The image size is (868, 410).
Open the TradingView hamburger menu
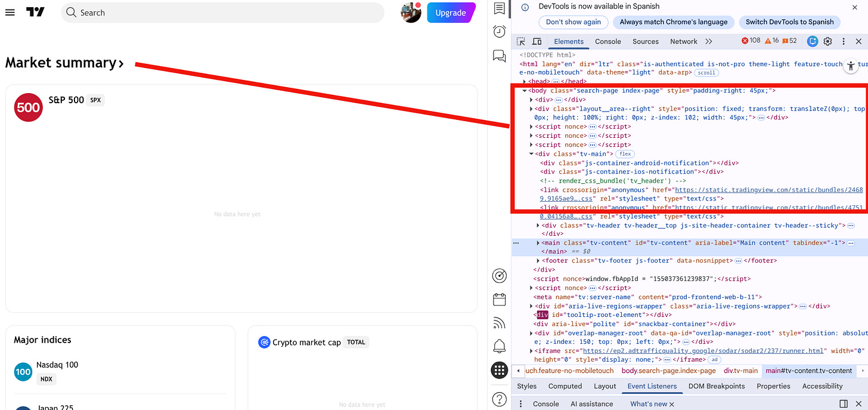(10, 13)
